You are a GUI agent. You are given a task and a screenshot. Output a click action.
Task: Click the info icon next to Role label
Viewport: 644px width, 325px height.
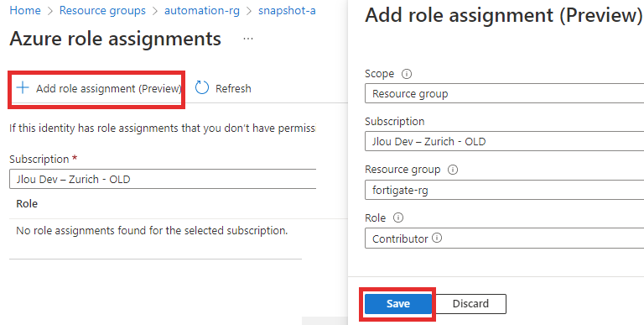pyautogui.click(x=398, y=218)
